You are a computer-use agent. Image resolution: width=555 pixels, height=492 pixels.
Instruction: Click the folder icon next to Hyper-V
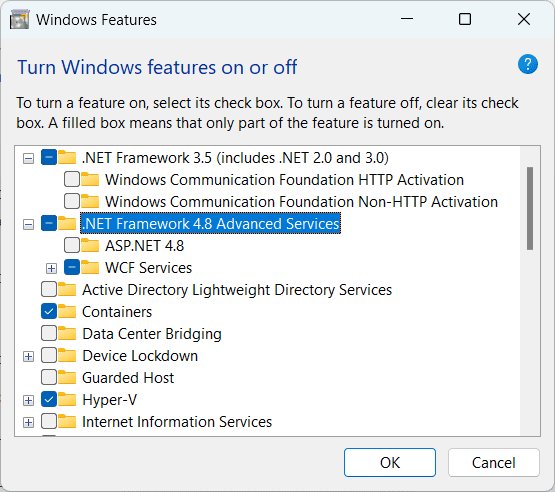67,399
